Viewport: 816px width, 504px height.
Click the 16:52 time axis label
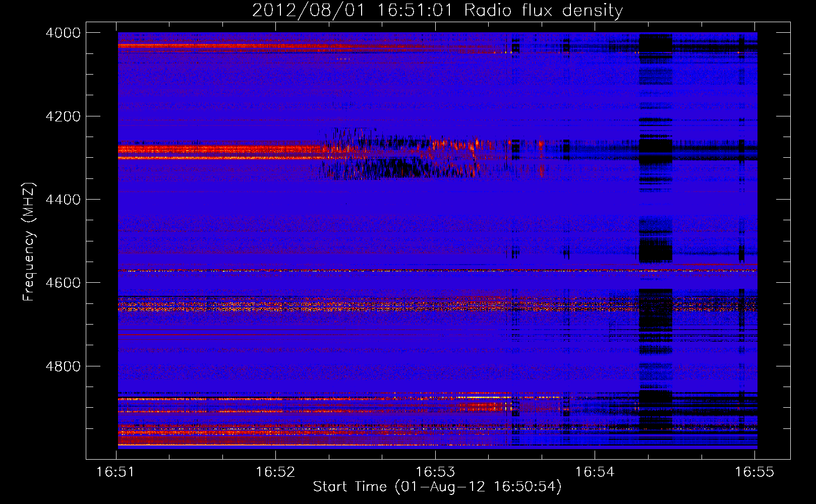coord(275,472)
